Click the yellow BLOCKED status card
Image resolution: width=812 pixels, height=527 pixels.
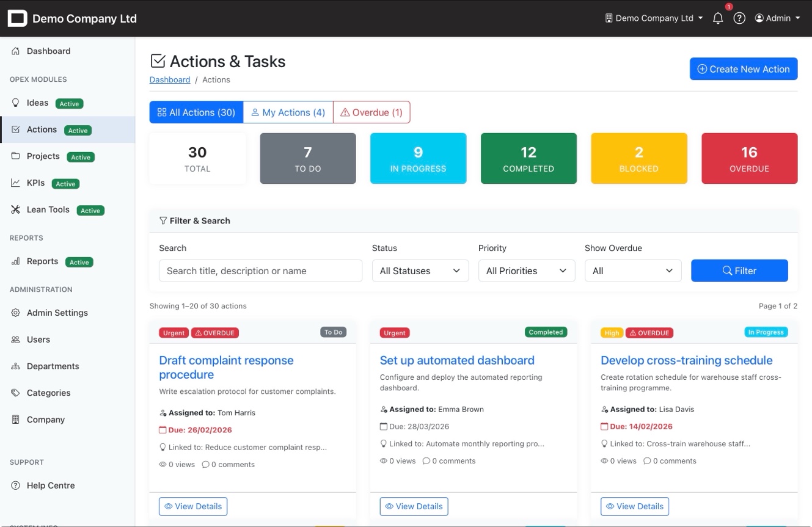tap(638, 158)
